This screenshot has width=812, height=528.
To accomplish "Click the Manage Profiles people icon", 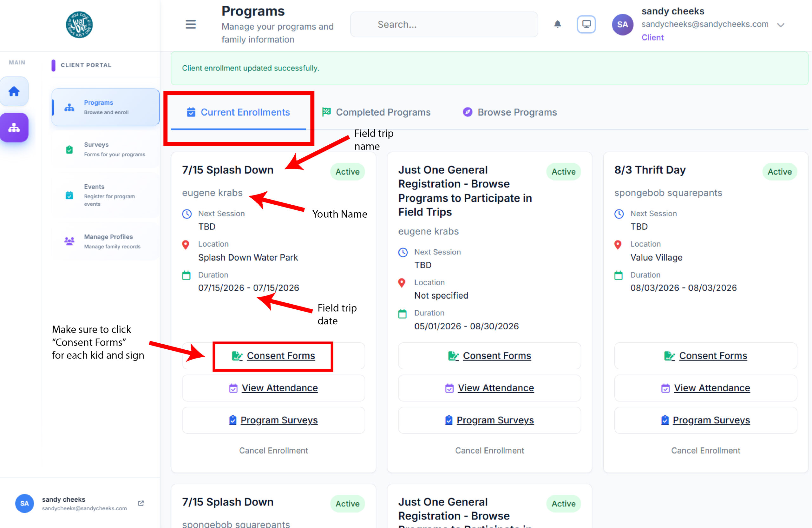I will click(x=69, y=241).
